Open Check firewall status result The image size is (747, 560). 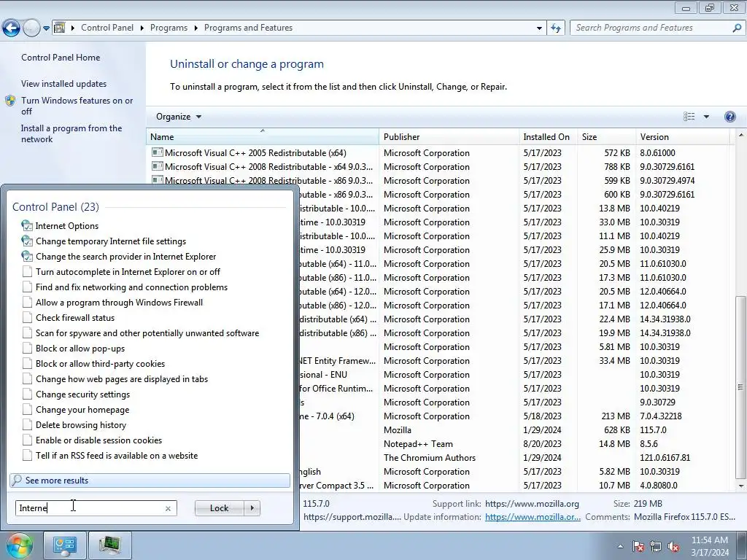(x=75, y=318)
